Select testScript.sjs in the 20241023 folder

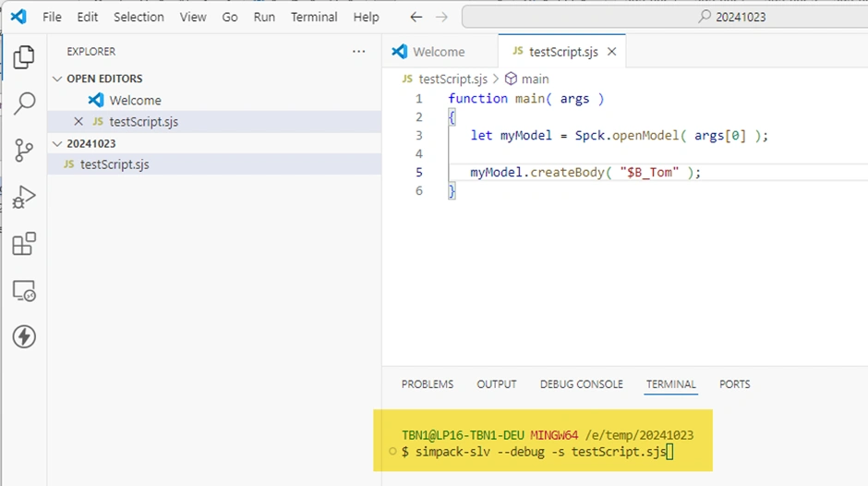click(x=115, y=164)
